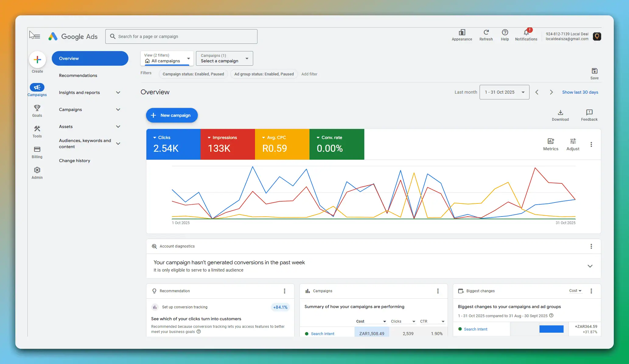Open the Feedback panel
The image size is (629, 364).
tap(589, 113)
